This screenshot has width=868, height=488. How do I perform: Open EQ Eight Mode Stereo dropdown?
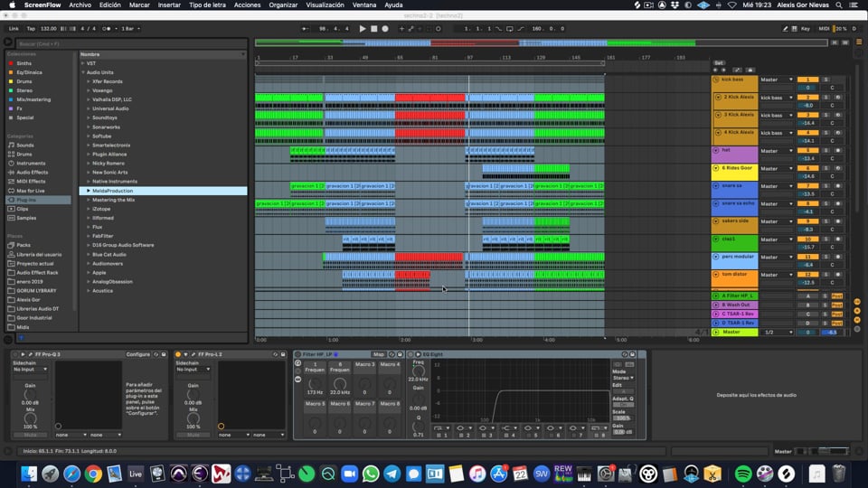click(623, 378)
